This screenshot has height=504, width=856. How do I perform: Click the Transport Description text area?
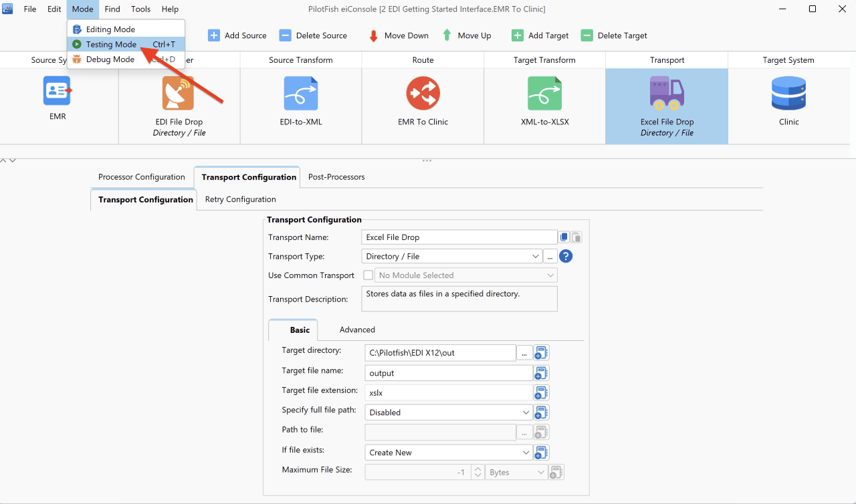pyautogui.click(x=459, y=299)
